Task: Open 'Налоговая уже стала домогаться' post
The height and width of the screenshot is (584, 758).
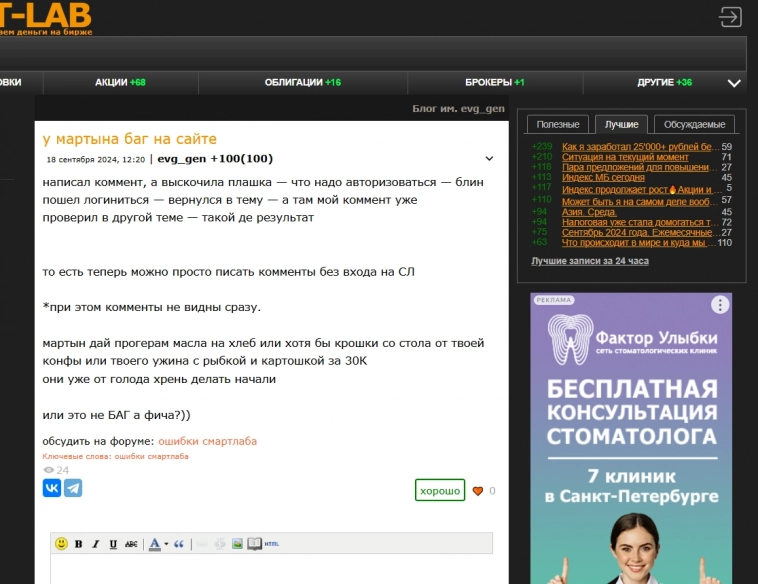Action: point(640,222)
